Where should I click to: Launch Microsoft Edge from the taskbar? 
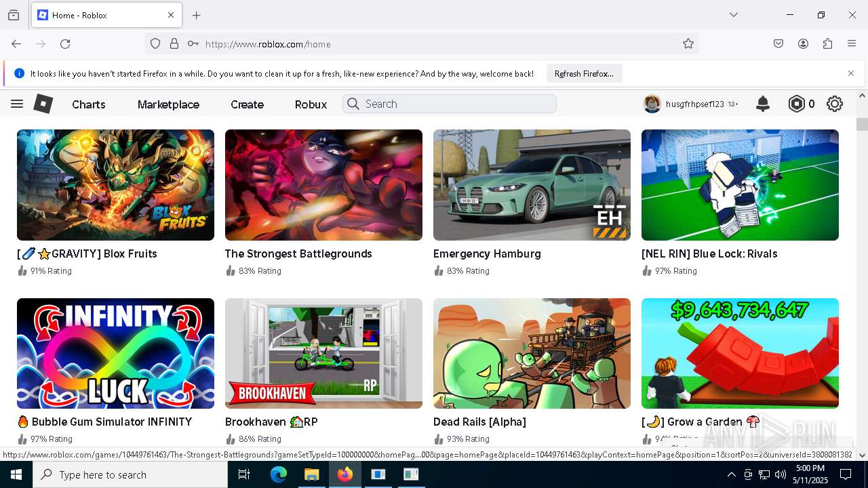pos(279,474)
